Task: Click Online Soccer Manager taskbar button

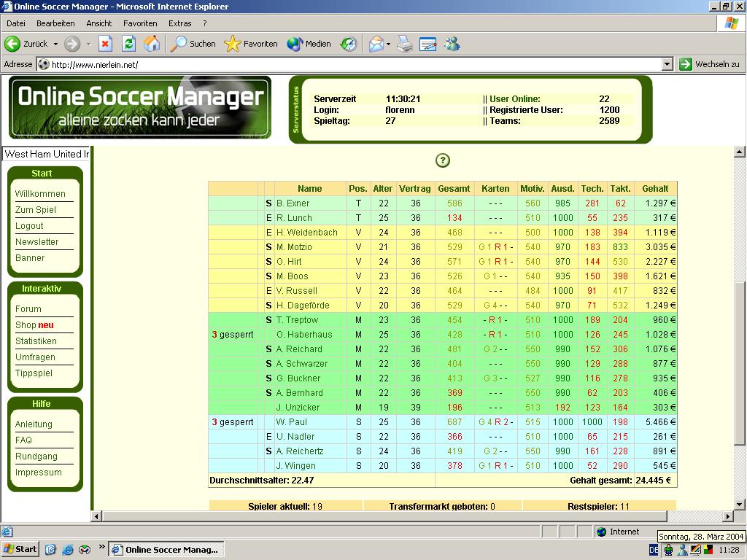Action: tap(166, 550)
